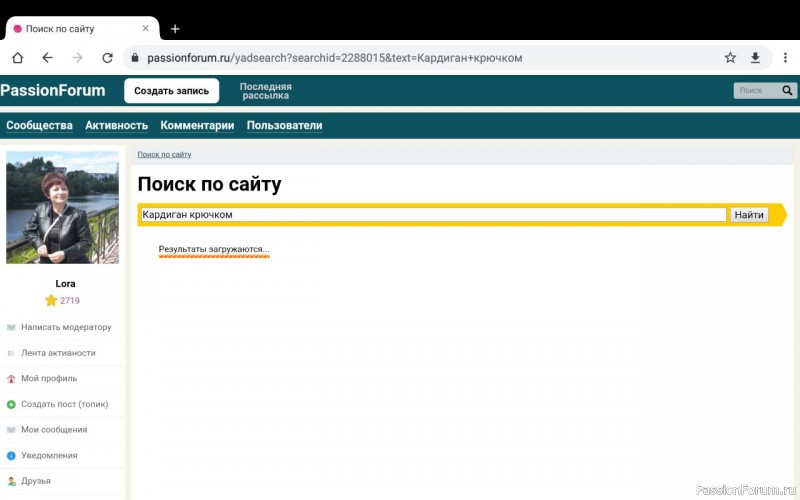Open the 'Сообщества' menu item
The image size is (800, 500).
[x=39, y=126]
